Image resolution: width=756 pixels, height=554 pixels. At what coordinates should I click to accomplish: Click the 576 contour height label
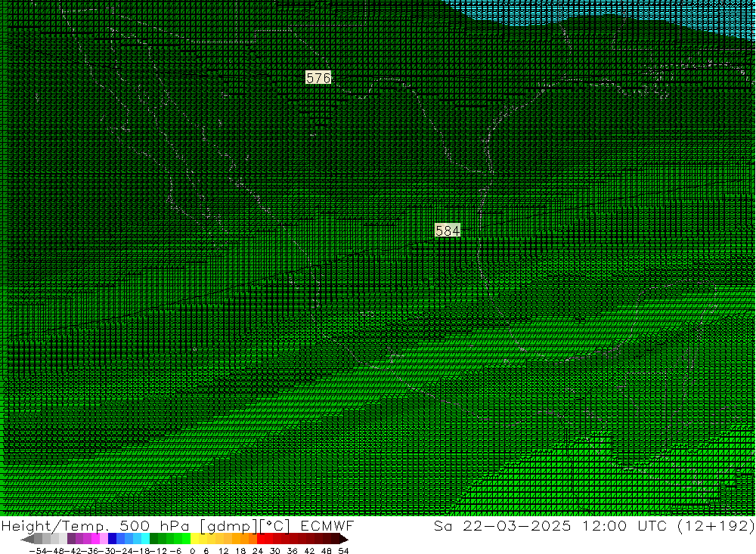coord(318,78)
